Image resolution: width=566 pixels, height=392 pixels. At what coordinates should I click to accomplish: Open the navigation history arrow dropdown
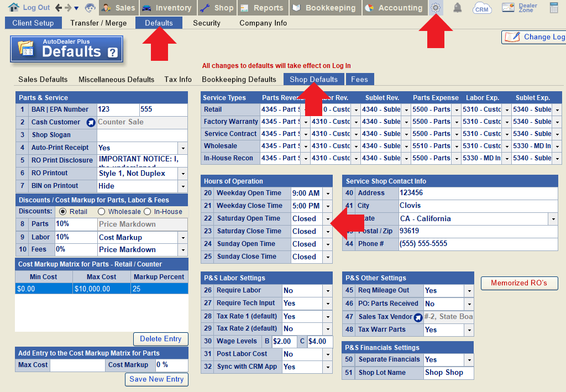coord(76,8)
